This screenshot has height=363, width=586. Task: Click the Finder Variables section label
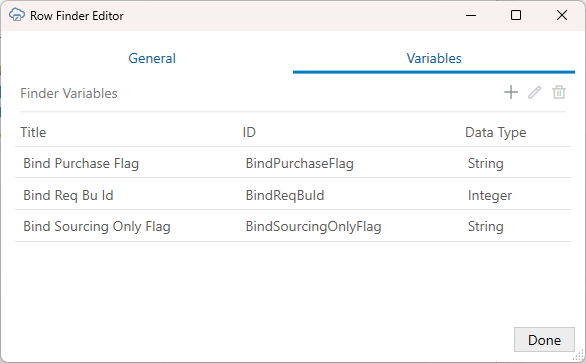pos(69,93)
